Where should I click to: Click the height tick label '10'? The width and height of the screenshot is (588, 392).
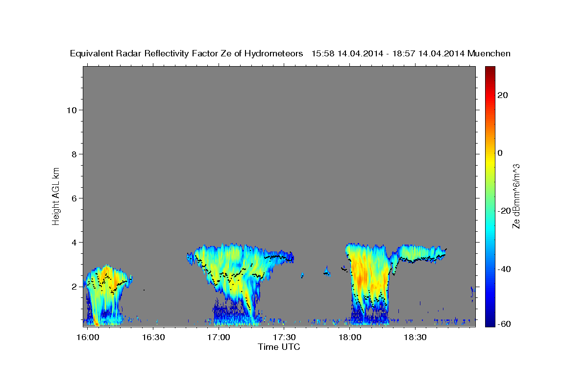(71, 110)
